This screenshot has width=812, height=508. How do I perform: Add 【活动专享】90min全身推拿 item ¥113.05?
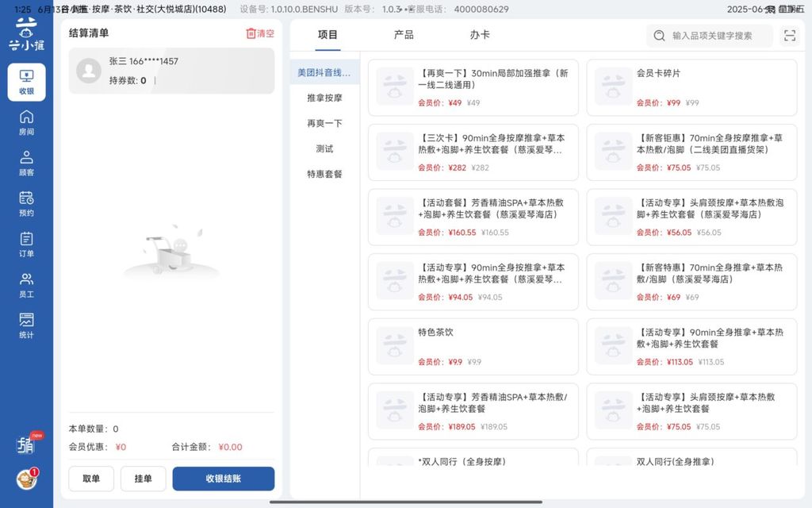coord(691,347)
